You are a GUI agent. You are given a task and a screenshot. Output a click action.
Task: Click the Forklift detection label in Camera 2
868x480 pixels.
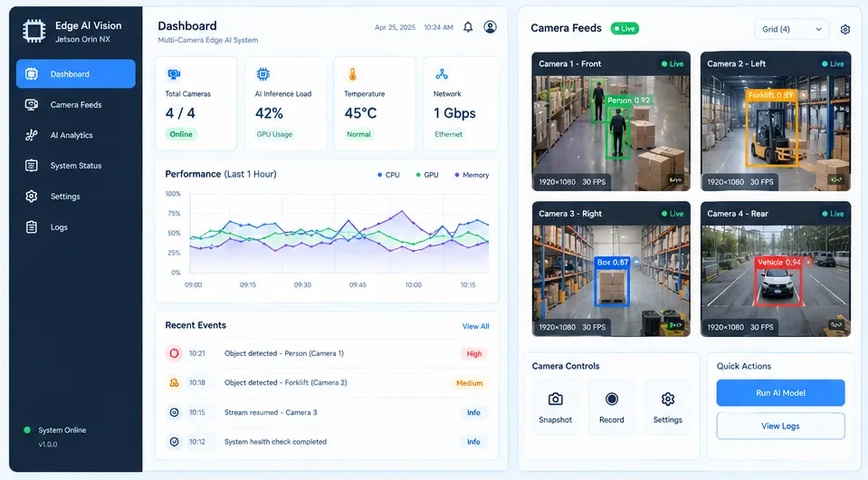pos(770,95)
